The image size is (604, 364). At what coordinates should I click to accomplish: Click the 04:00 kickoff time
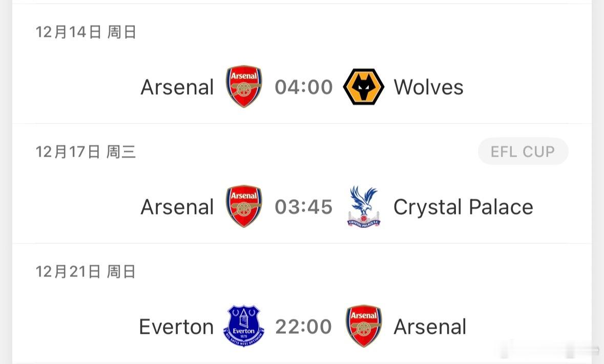pos(304,87)
